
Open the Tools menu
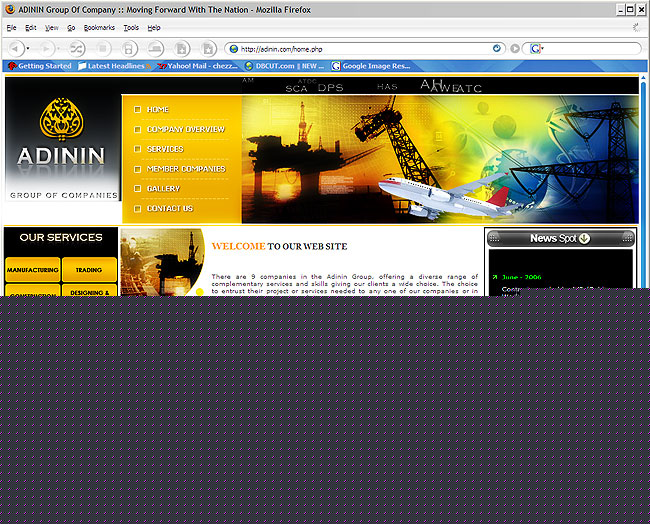(131, 28)
